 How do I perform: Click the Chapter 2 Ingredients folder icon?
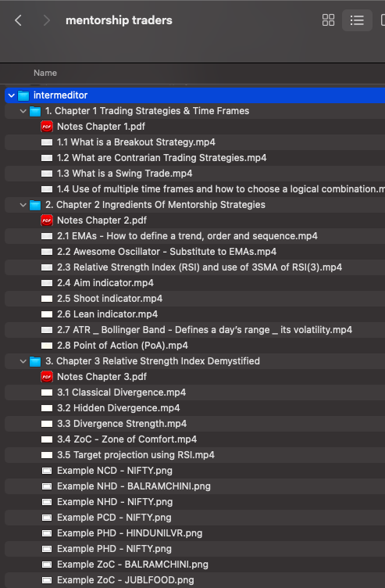click(x=35, y=205)
